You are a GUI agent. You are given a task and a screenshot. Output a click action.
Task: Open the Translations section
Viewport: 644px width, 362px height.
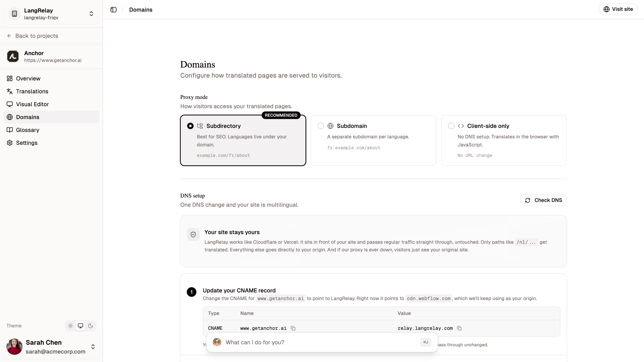(32, 91)
